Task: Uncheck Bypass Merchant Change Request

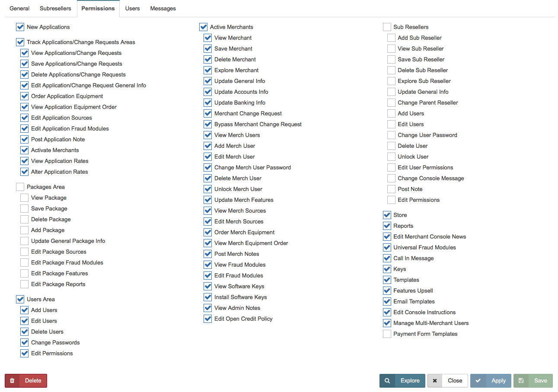Action: pos(208,124)
